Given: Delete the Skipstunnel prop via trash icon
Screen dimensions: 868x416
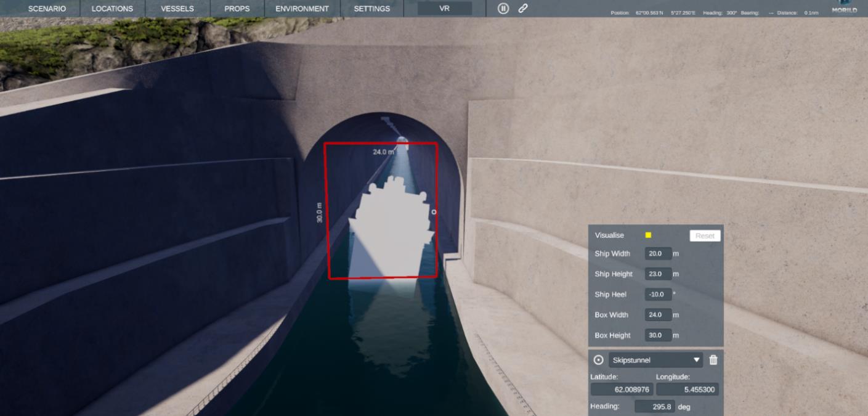Looking at the screenshot, I should pos(713,360).
